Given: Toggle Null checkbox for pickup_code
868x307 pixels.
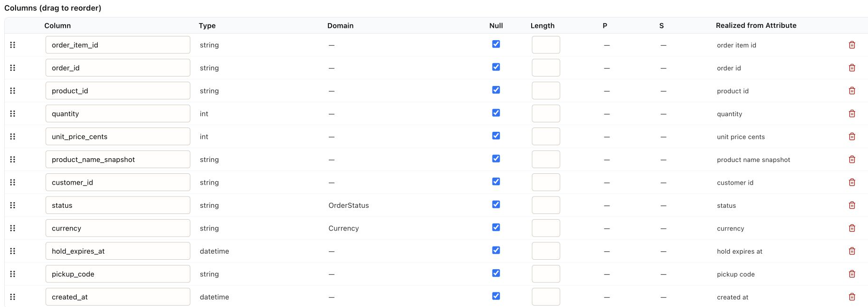Looking at the screenshot, I should [x=496, y=273].
